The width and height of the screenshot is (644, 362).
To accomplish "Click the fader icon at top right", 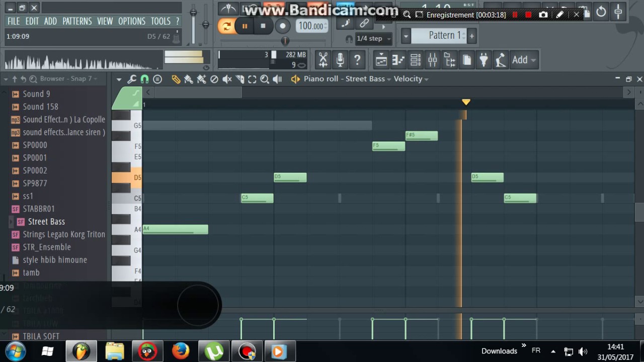I will pyautogui.click(x=618, y=12).
